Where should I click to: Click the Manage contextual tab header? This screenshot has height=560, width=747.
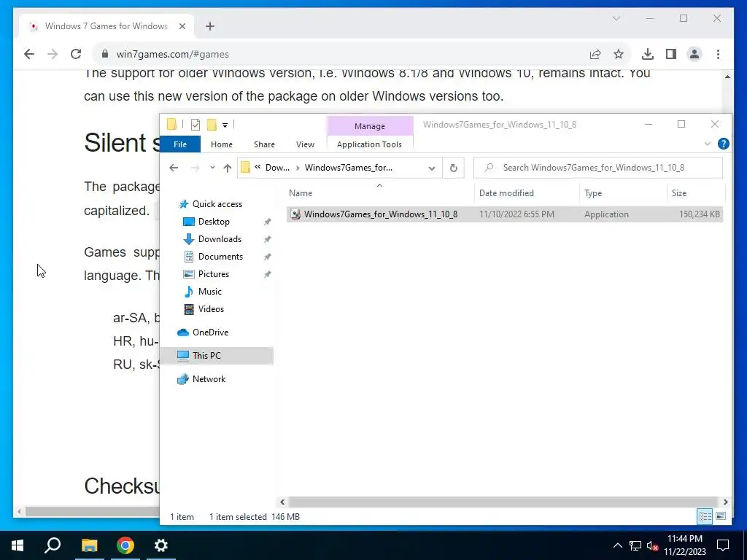pyautogui.click(x=370, y=126)
